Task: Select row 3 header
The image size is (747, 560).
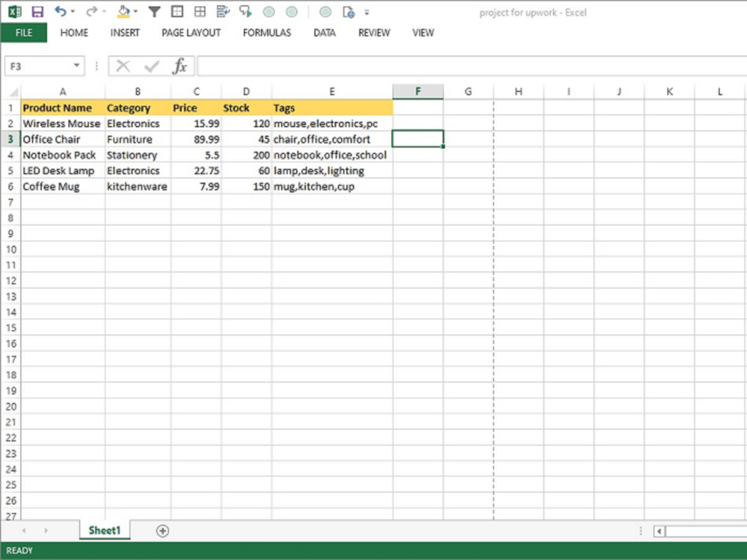Action: 10,140
